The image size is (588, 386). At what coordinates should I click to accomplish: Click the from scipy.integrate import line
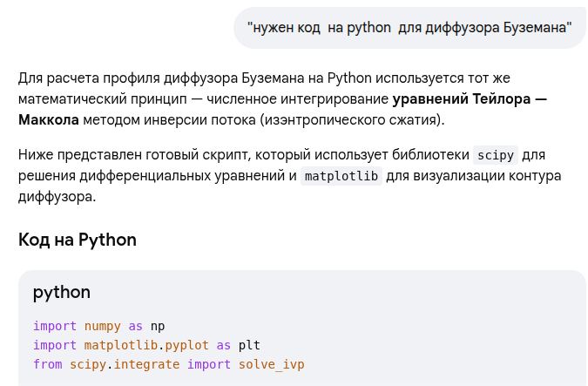(x=169, y=364)
